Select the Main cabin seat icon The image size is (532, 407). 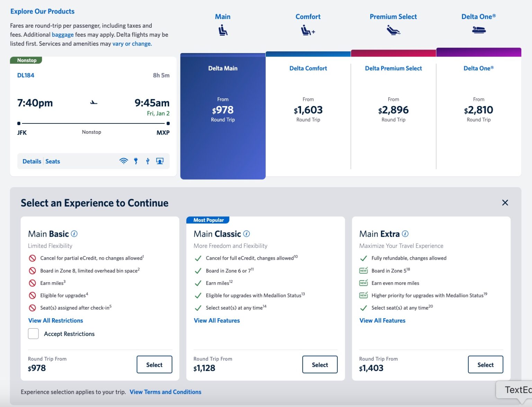point(223,30)
